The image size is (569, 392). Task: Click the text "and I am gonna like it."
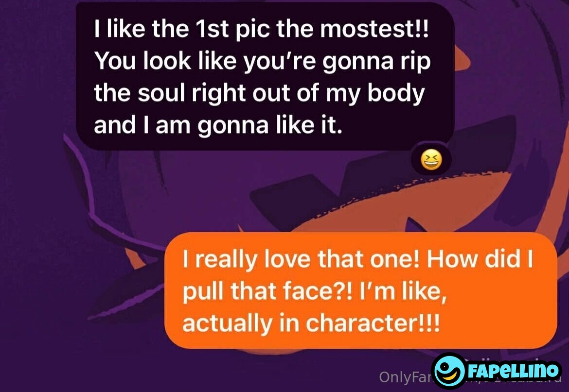[x=218, y=125]
